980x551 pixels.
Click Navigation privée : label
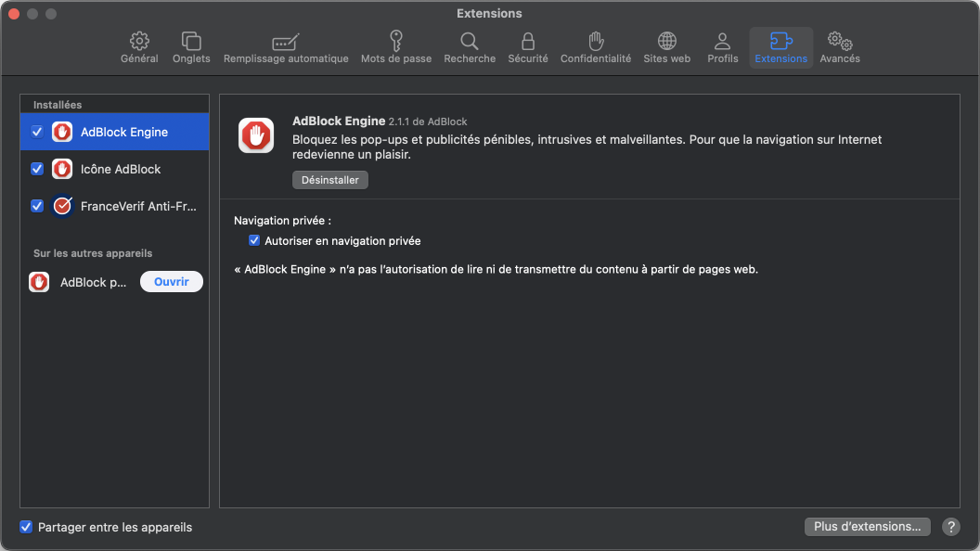pos(282,221)
